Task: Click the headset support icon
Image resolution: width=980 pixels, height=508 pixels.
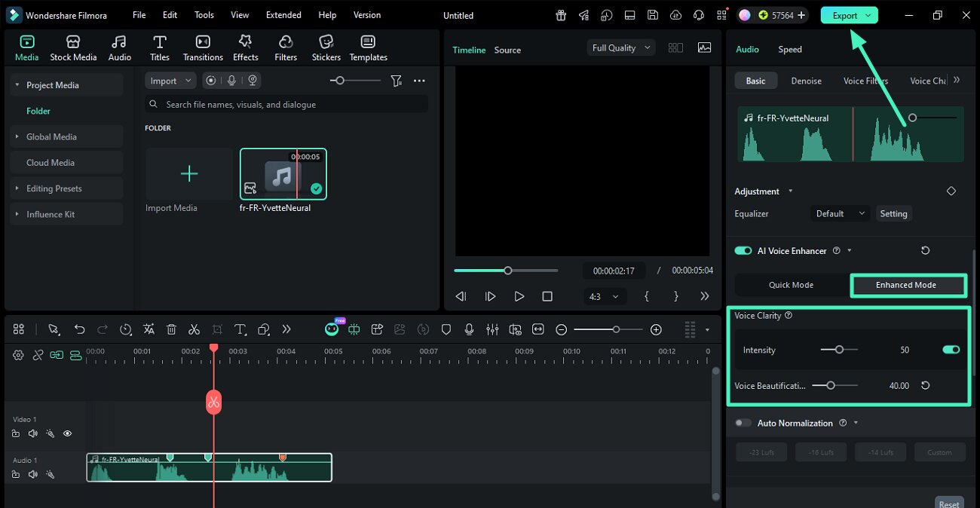Action: [x=699, y=15]
